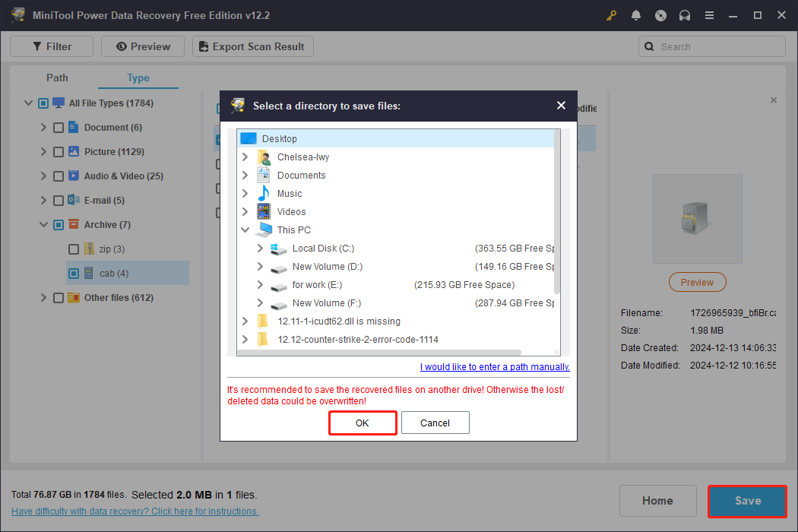The image size is (798, 532).
Task: Click the Local Disk (C:) drive icon
Action: [x=278, y=249]
